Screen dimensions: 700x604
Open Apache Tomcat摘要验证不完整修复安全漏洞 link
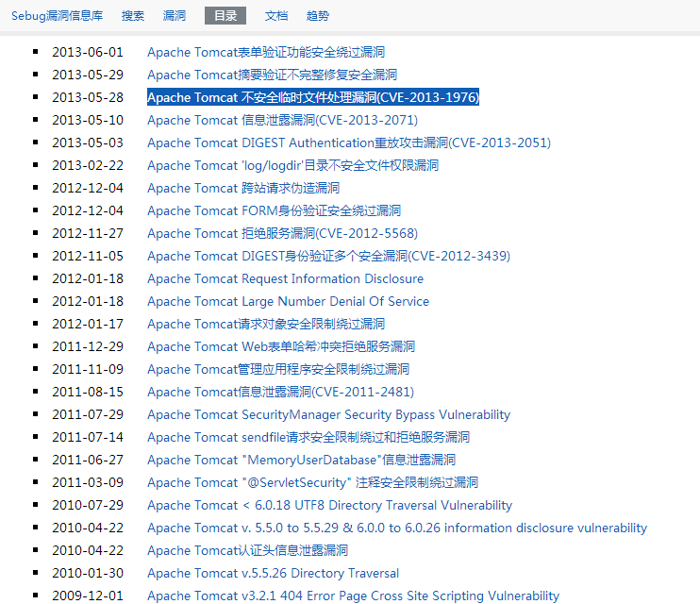click(273, 75)
